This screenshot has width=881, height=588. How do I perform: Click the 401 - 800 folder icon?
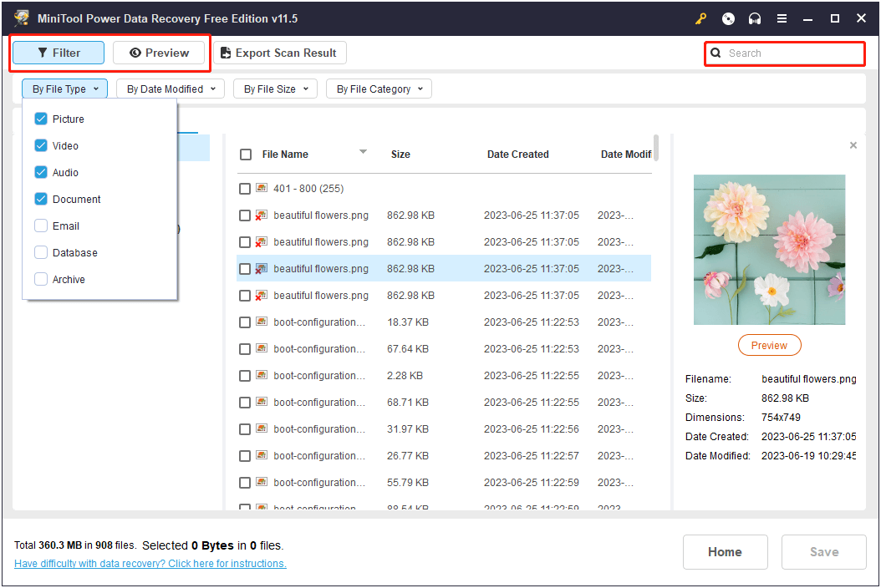tap(262, 189)
